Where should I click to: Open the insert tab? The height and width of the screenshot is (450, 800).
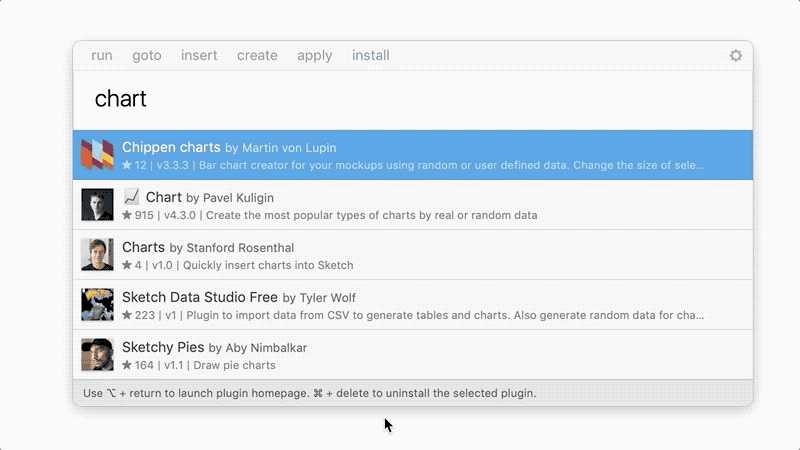point(199,55)
